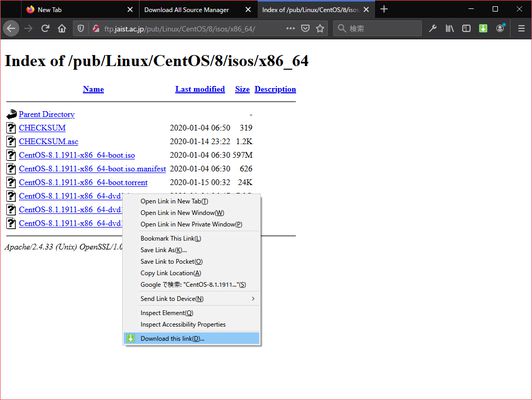Viewport: 532px width, 400px height.
Task: Select Inspect Accessibility Properties
Action: (192, 325)
